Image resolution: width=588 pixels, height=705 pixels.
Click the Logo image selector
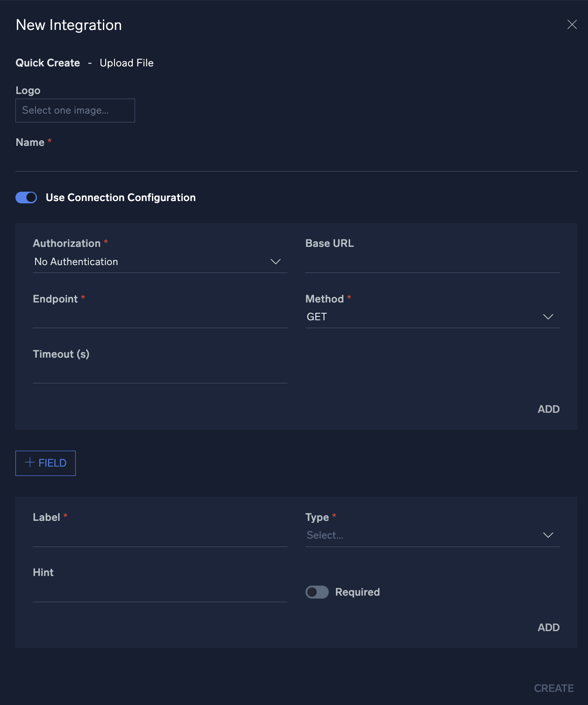(75, 110)
